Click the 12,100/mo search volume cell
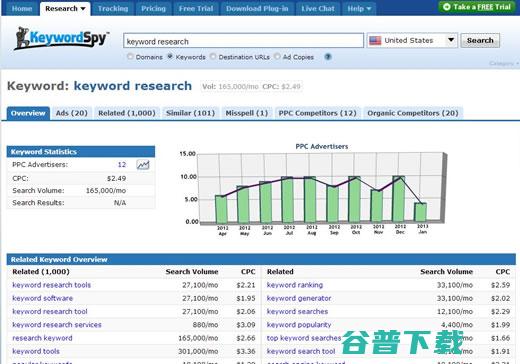Screen dimensions: 520x364 tap(455, 312)
